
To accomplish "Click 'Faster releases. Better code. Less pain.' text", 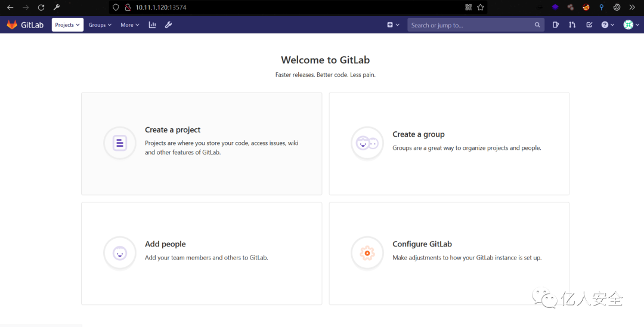I will tap(326, 75).
